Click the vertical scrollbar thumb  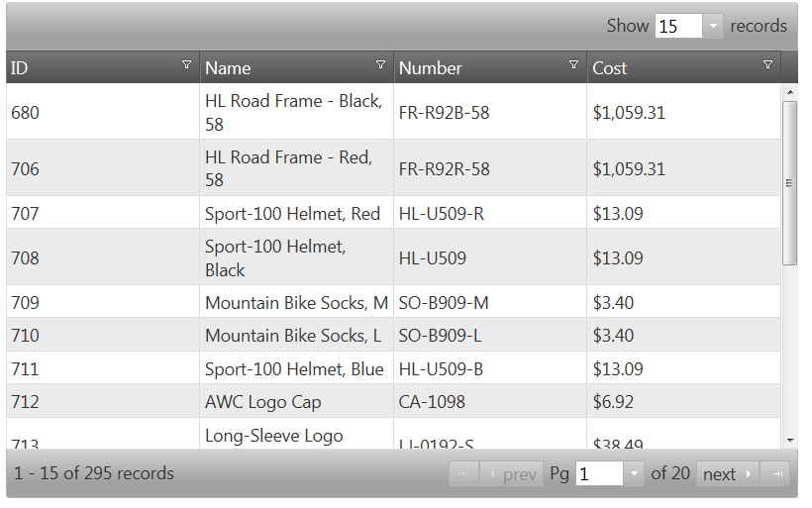click(x=789, y=182)
